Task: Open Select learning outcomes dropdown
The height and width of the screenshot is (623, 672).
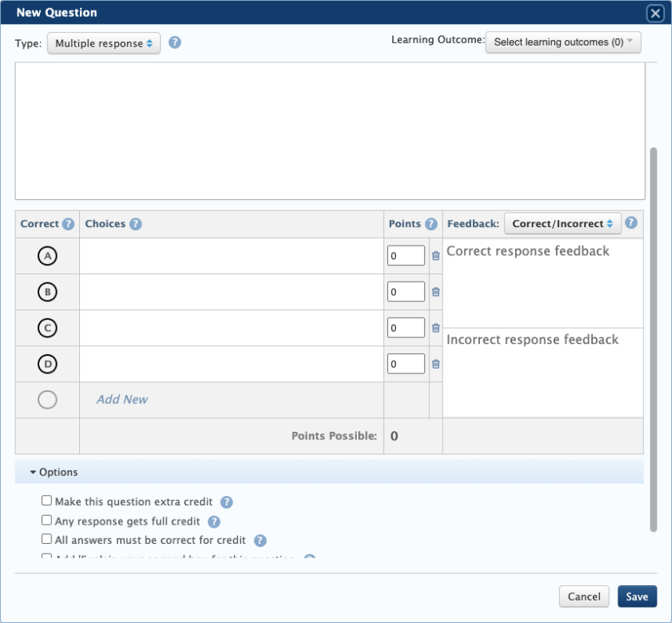Action: coord(563,42)
